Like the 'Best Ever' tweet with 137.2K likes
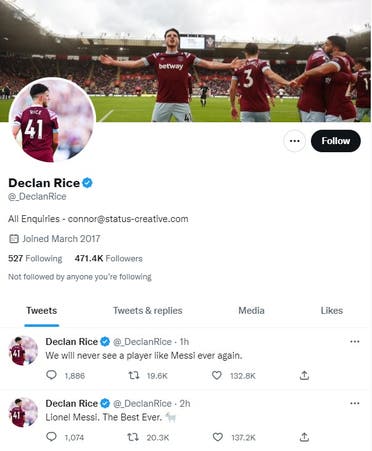This screenshot has height=451, width=372. 217,437
